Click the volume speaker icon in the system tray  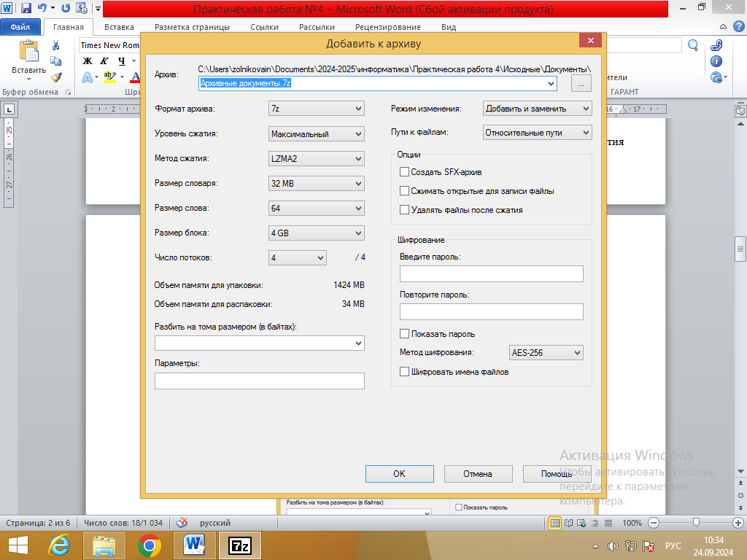613,546
